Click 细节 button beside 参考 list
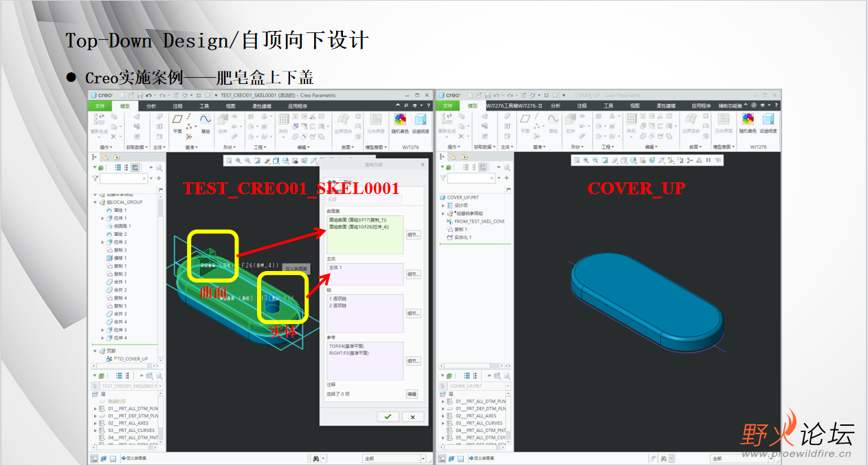This screenshot has width=868, height=465. click(412, 360)
